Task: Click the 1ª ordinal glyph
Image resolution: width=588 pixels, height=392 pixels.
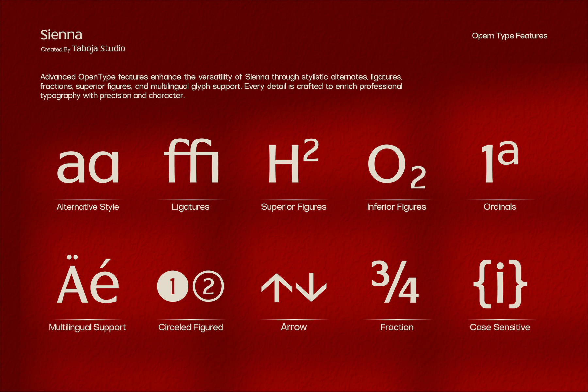Action: pyautogui.click(x=500, y=162)
